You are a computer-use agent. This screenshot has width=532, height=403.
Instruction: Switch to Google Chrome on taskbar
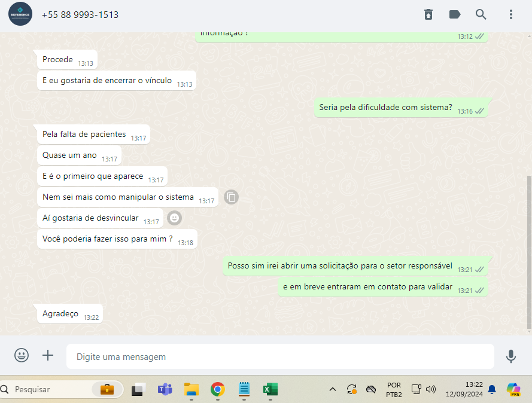pyautogui.click(x=217, y=389)
